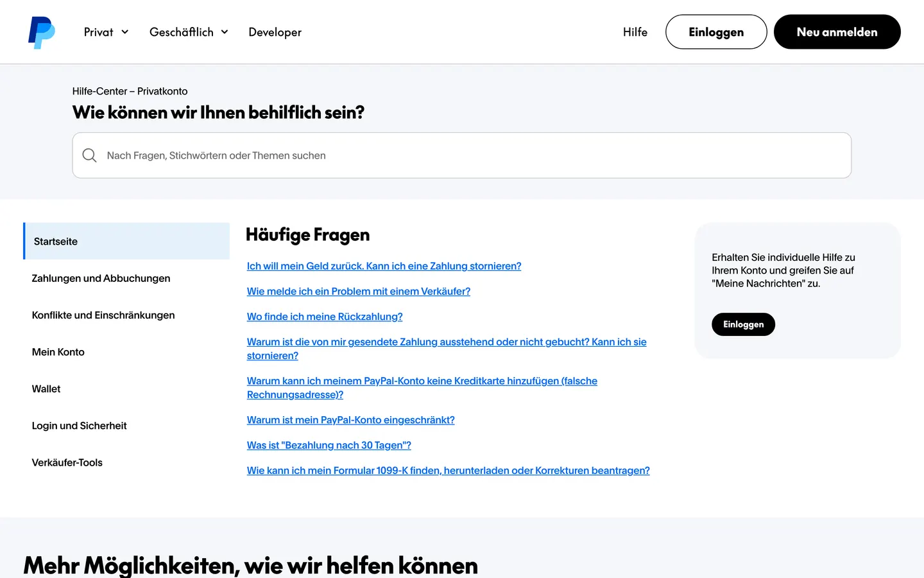Image resolution: width=924 pixels, height=578 pixels.
Task: Open Mein Konto sidebar item
Action: click(126, 352)
